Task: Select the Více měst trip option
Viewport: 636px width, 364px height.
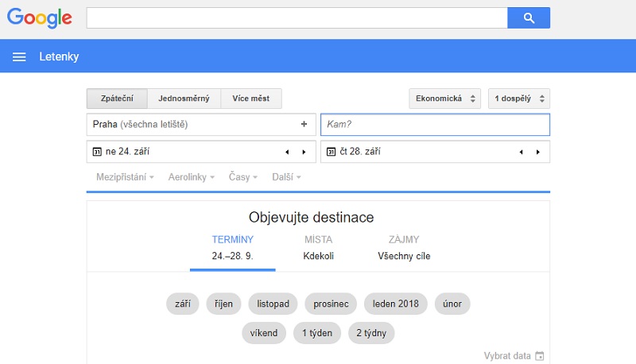Action: coord(250,99)
